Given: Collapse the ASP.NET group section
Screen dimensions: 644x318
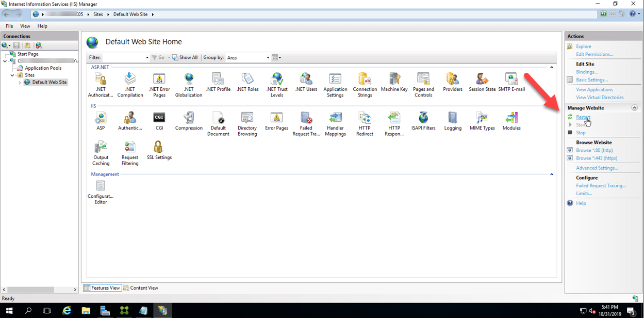Looking at the screenshot, I should pyautogui.click(x=552, y=67).
